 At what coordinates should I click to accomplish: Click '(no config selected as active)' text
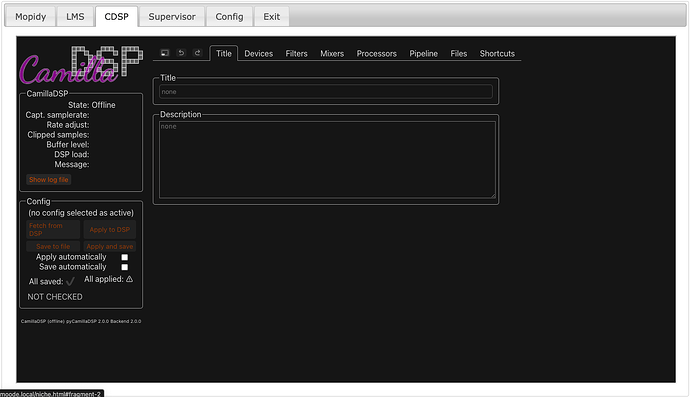pyautogui.click(x=81, y=213)
